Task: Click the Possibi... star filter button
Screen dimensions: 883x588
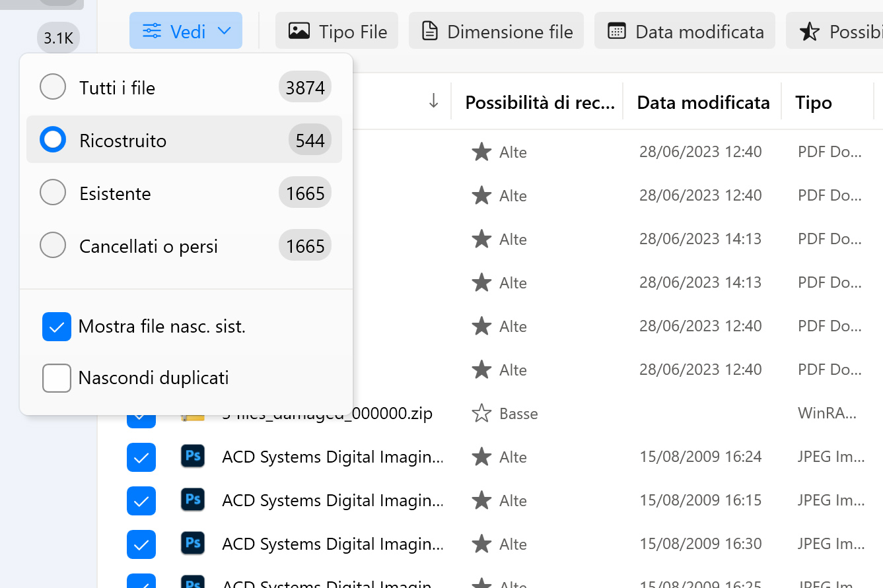Action: 834,30
